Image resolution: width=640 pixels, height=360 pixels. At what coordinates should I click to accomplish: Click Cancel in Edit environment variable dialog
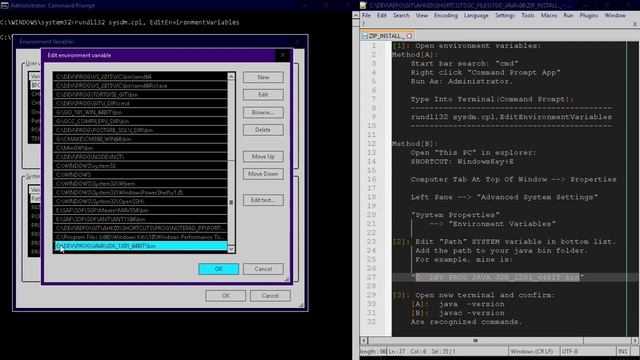263,269
